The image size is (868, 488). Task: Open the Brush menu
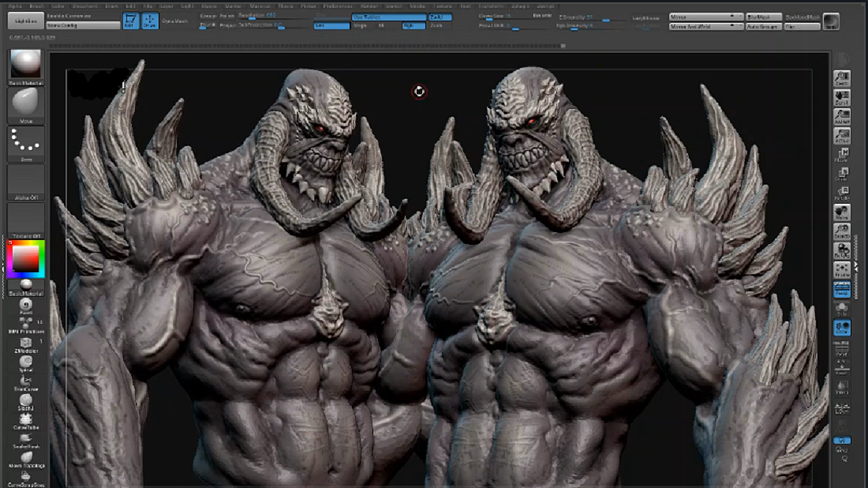[36, 6]
